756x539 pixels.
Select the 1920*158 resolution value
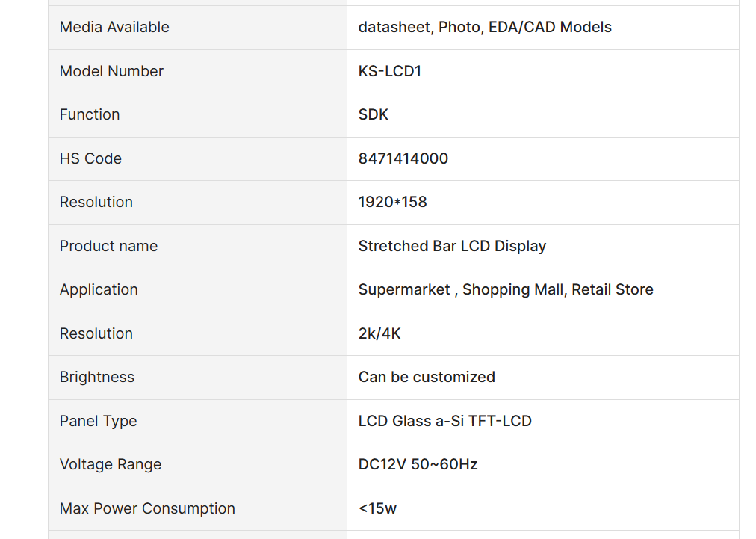pyautogui.click(x=392, y=202)
